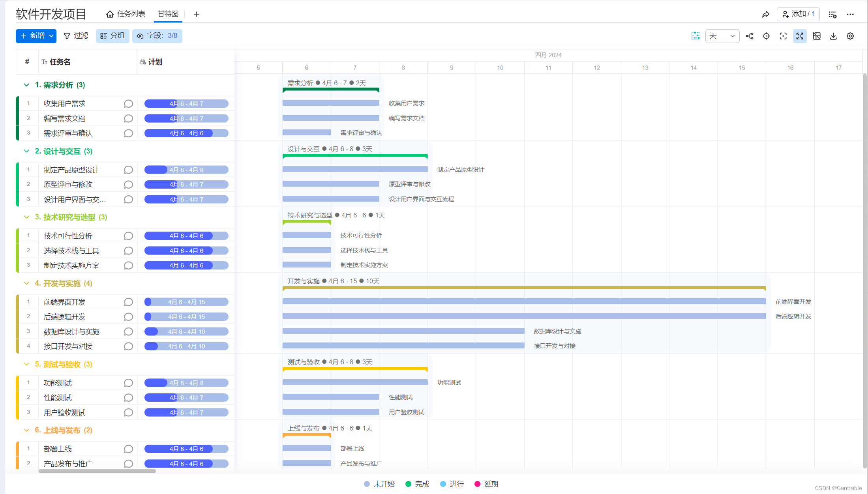Click the share arrow icon
This screenshot has width=868, height=494.
click(x=765, y=14)
